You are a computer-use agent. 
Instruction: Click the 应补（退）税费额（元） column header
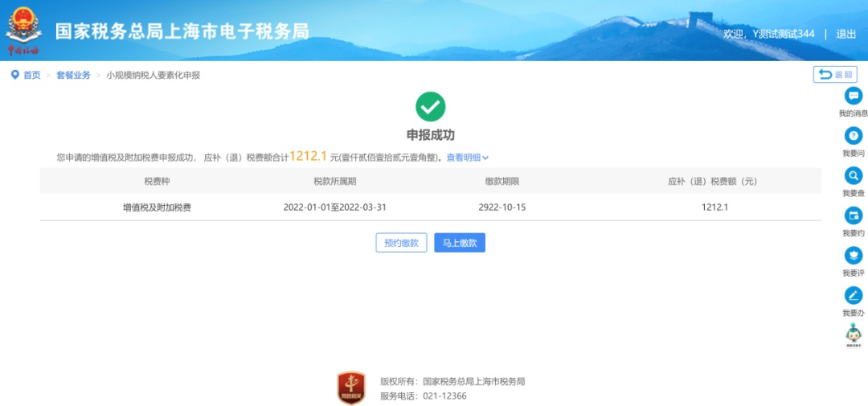[x=712, y=181]
